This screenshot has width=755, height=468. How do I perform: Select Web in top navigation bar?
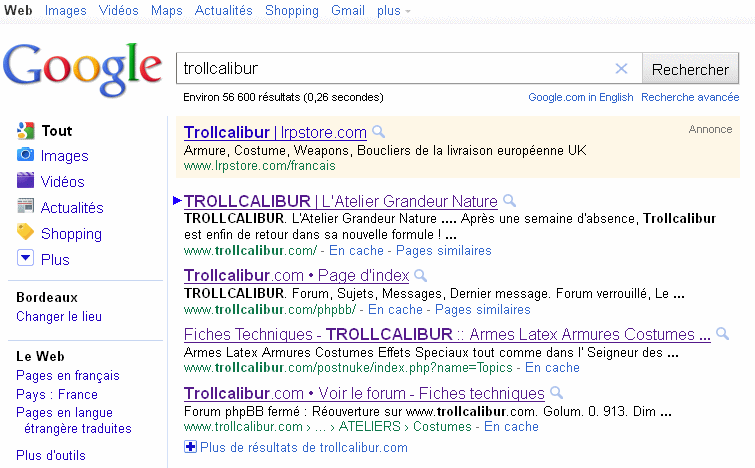18,10
